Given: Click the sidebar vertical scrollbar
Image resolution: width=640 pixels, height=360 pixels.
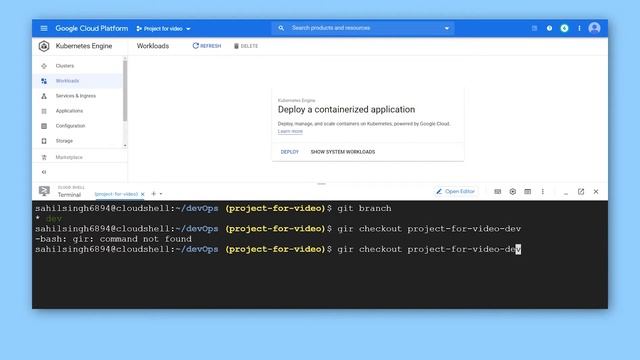Looking at the screenshot, I should 125,91.
